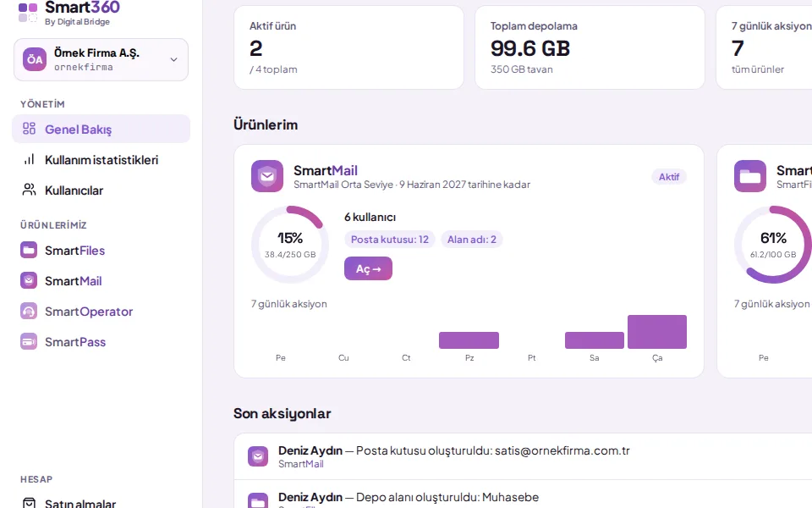The height and width of the screenshot is (508, 812).
Task: Click the SmartFiles product card folder icon
Action: click(x=750, y=176)
